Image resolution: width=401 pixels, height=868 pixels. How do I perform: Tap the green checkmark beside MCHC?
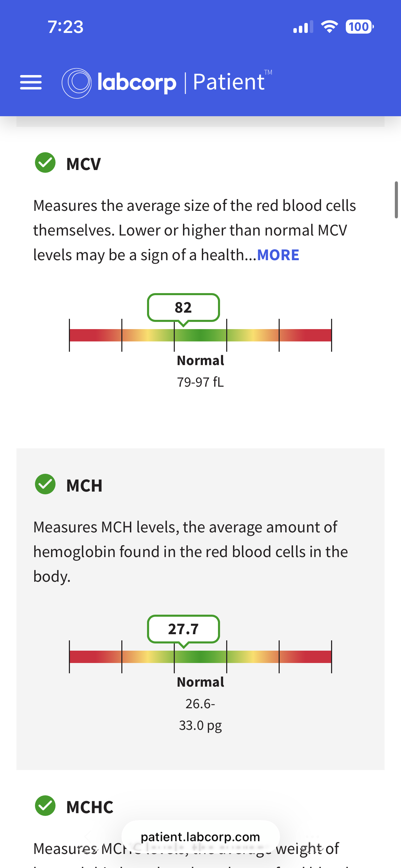pos(45,806)
